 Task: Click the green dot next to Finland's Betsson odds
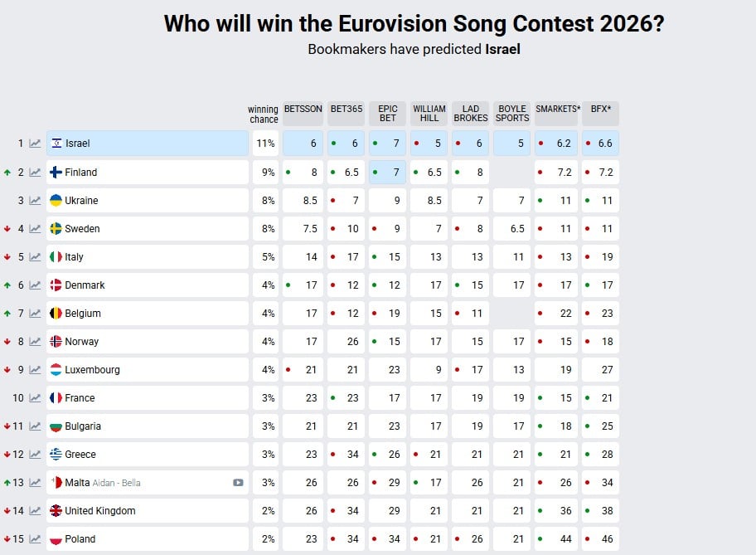pos(288,172)
